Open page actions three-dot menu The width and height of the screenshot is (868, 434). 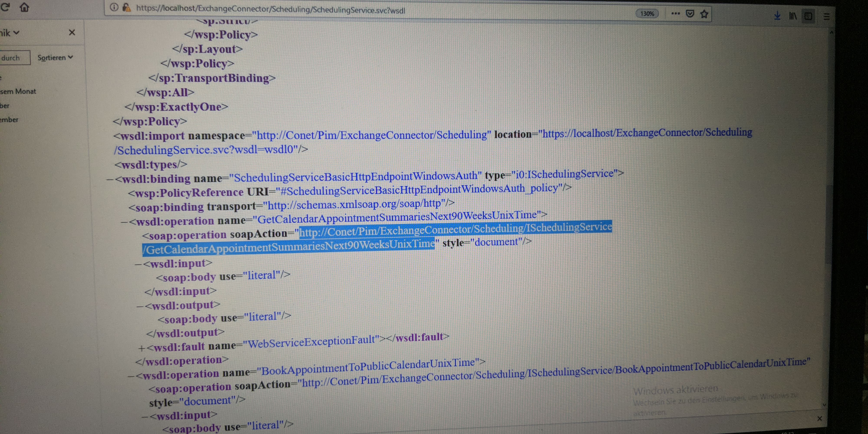(675, 13)
